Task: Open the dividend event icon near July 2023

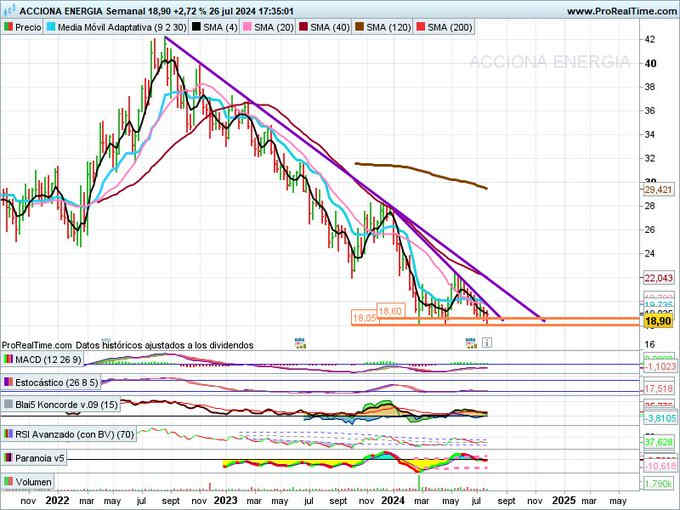Action: [x=300, y=343]
